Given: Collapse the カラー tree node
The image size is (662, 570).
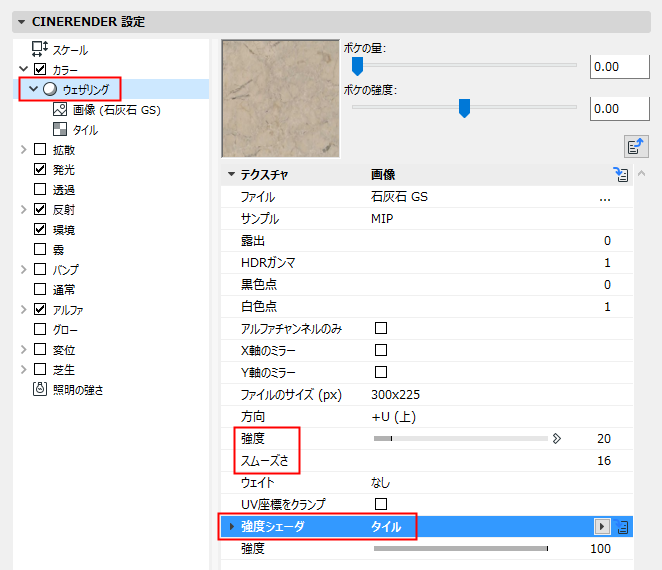Looking at the screenshot, I should pyautogui.click(x=24, y=69).
